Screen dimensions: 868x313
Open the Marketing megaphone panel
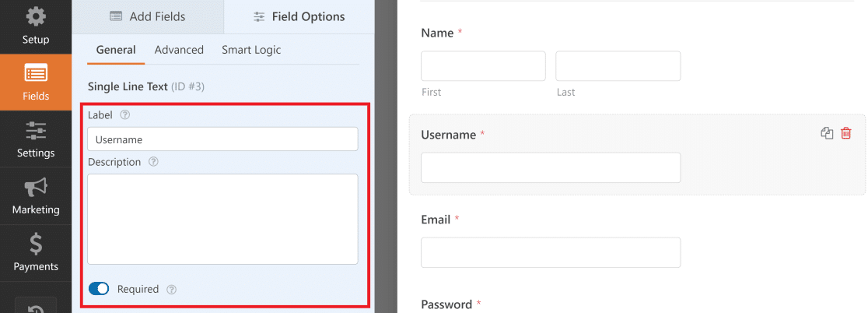[36, 195]
